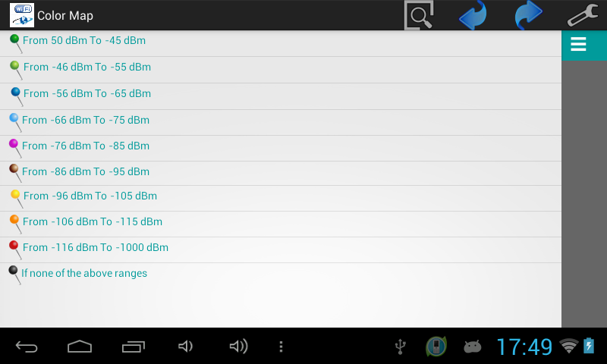This screenshot has width=607, height=364.
Task: Tap the Android back navigation button
Action: click(27, 347)
